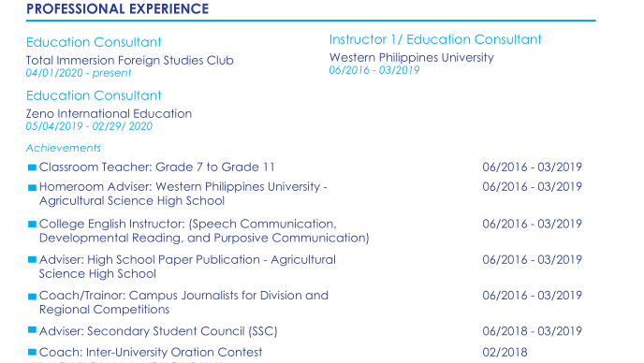
Task: Click the bullet before Inter-University Oration Contest
Action: [x=32, y=353]
